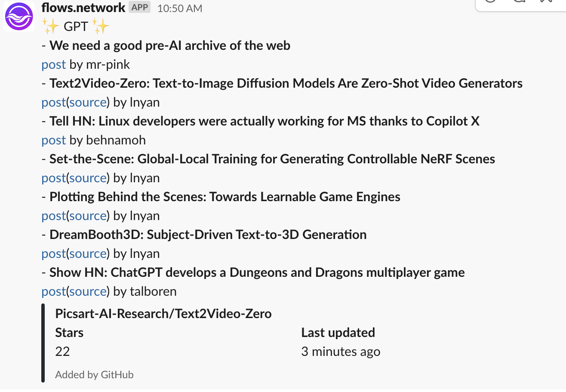Image resolution: width=566 pixels, height=392 pixels.
Task: Open the source link for DreamBooth3D
Action: (x=88, y=254)
